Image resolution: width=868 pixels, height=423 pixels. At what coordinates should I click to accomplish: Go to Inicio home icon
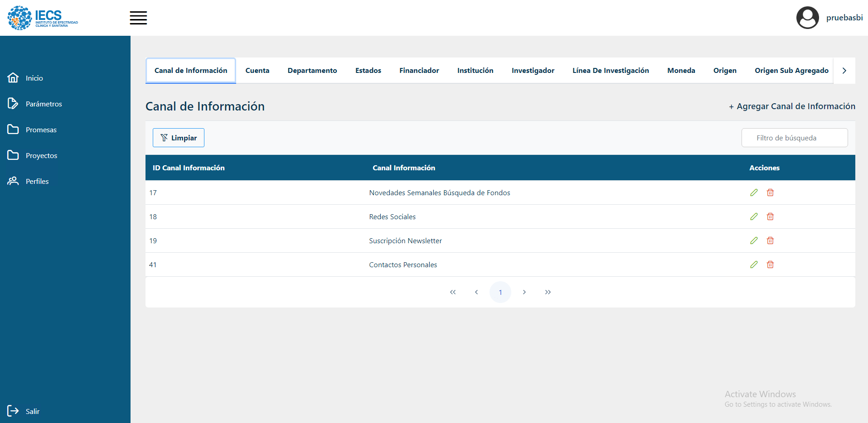(x=13, y=78)
